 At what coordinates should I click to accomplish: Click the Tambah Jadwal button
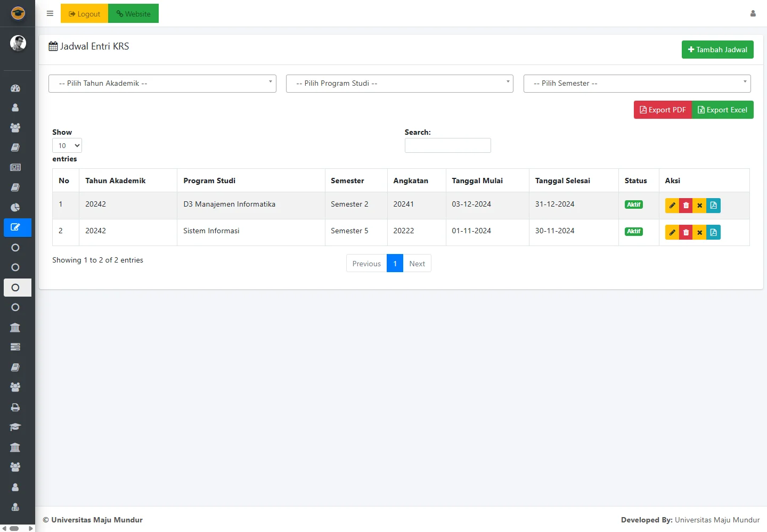point(717,50)
